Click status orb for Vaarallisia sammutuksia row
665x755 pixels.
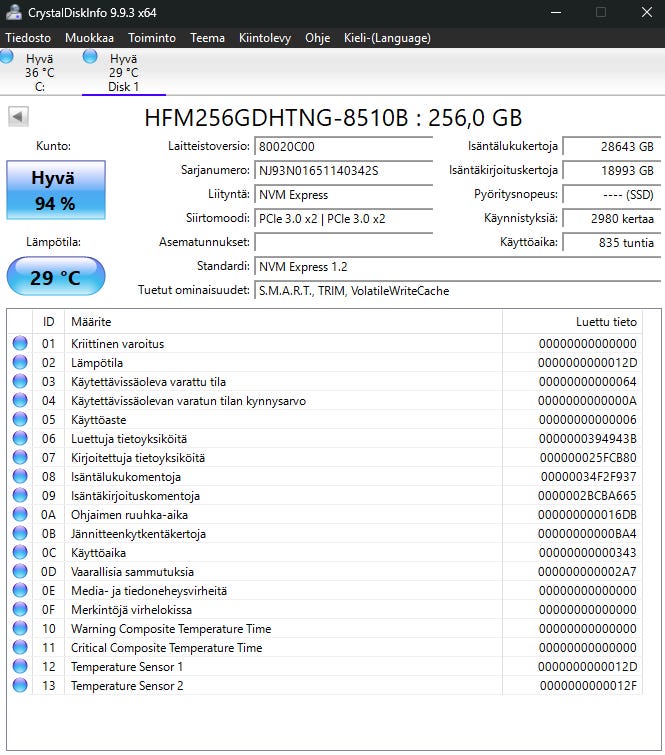coord(20,572)
